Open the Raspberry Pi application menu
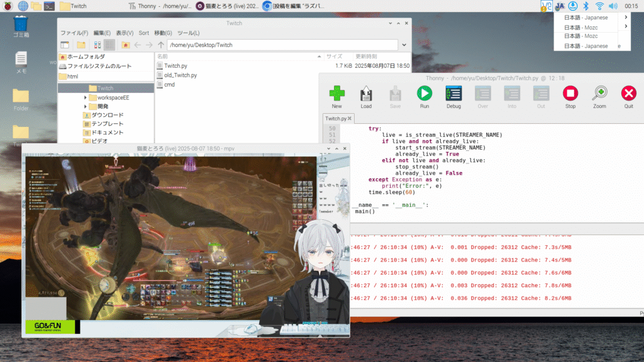The width and height of the screenshot is (644, 362). tap(8, 6)
